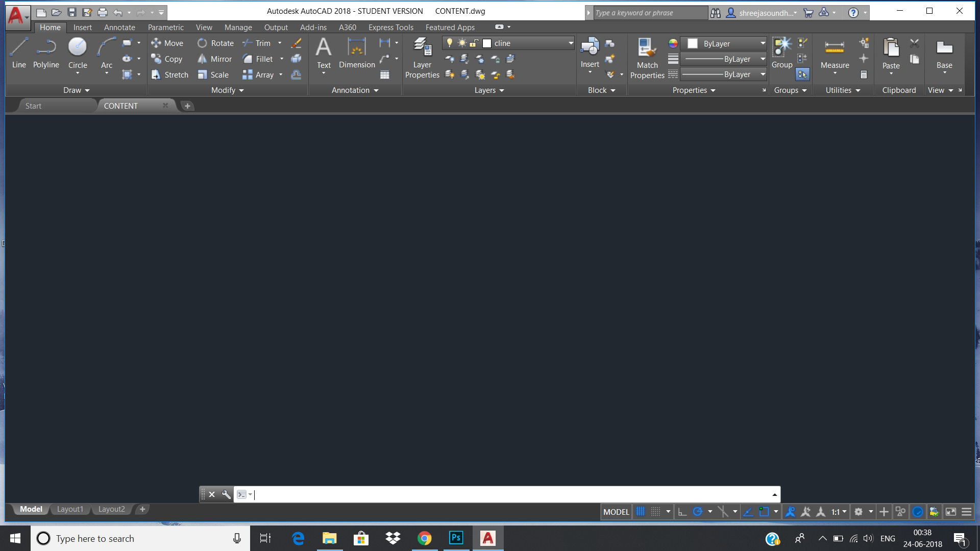Open the Express Tools menu
Viewport: 980px width, 551px height.
390,27
